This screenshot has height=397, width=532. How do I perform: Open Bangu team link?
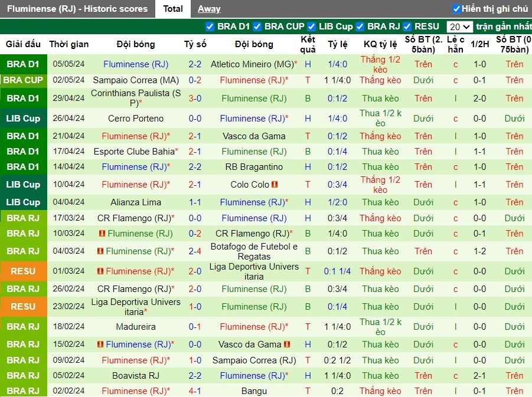[254, 391]
